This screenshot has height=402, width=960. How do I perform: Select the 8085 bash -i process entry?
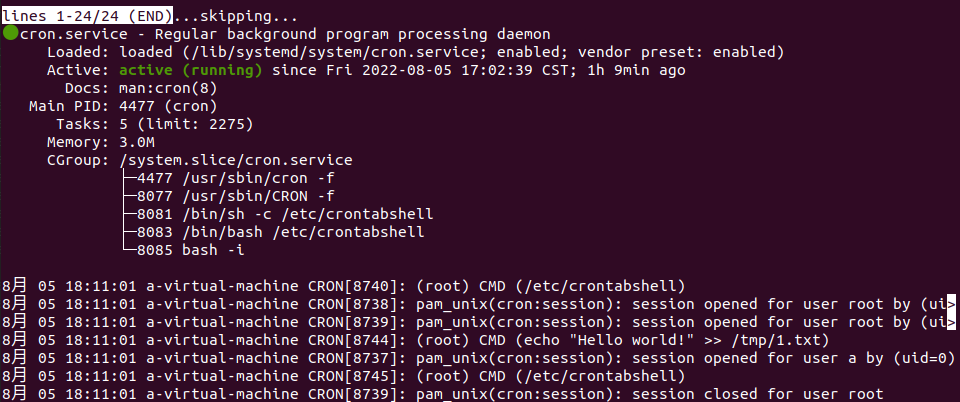pos(190,250)
